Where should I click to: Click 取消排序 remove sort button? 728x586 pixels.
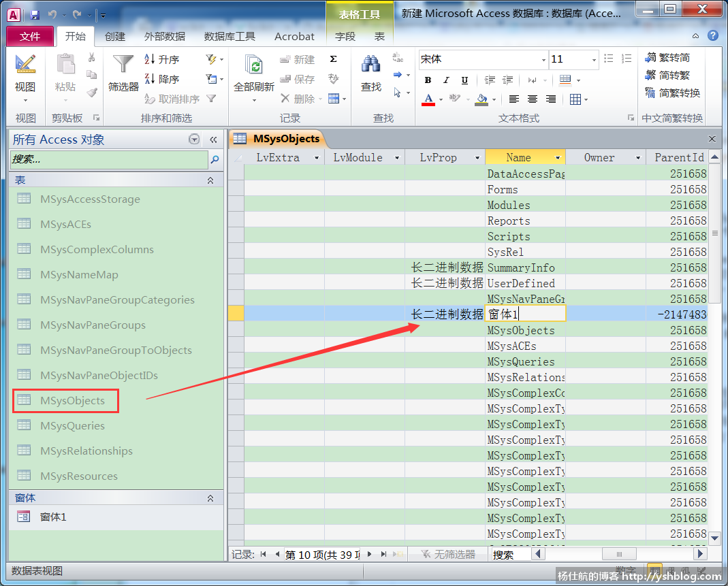[x=172, y=99]
